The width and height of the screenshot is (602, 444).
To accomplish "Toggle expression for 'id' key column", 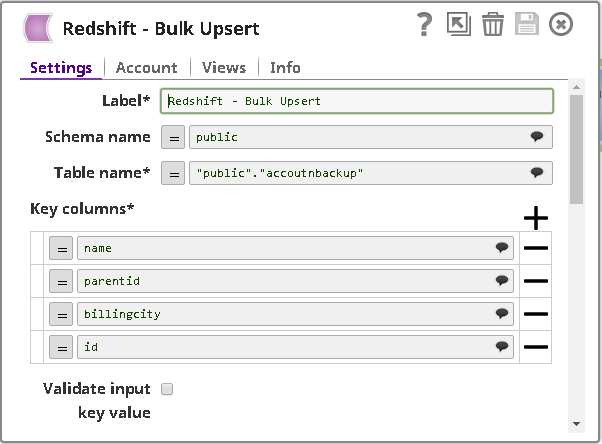I will point(61,348).
